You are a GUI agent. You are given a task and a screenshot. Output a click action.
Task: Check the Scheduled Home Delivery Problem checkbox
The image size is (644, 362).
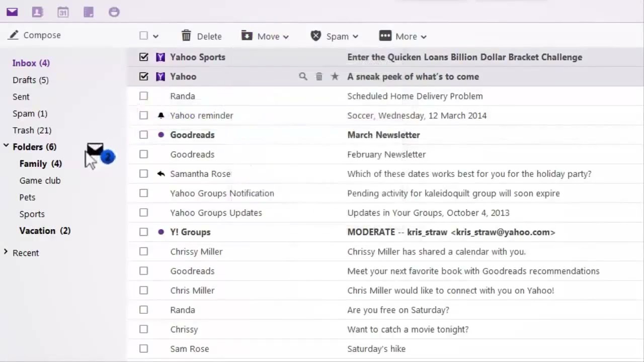click(144, 96)
